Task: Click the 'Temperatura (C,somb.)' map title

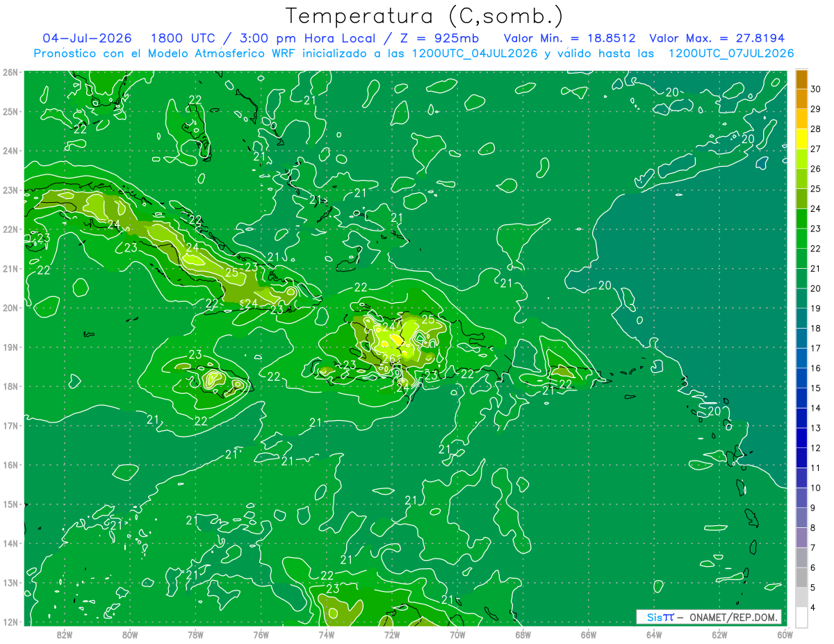Action: (425, 16)
